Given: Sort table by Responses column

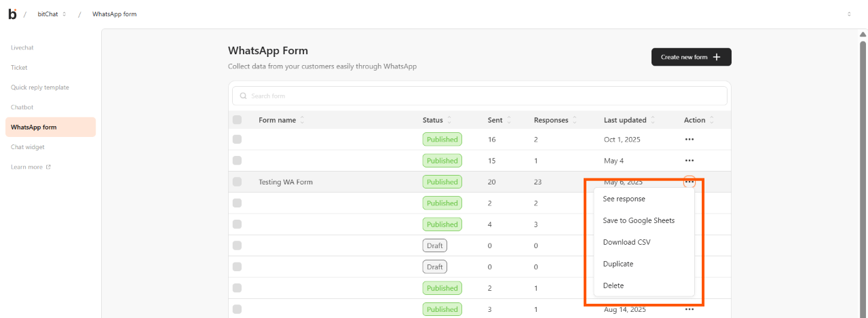Looking at the screenshot, I should [575, 120].
